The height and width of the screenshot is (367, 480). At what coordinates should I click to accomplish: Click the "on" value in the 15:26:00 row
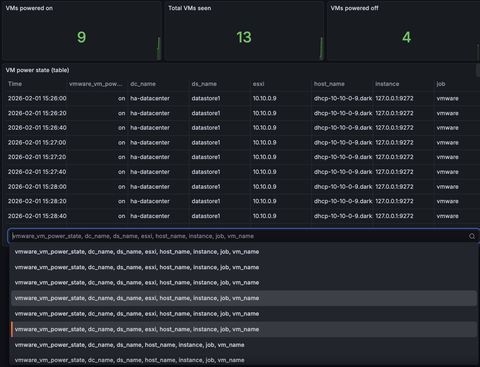[x=122, y=98]
